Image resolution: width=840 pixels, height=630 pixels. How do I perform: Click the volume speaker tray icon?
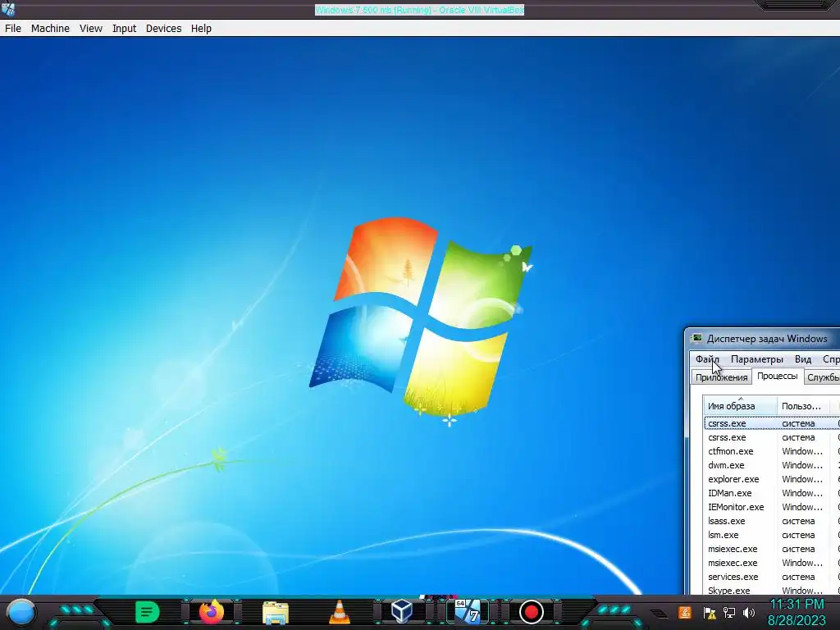coord(749,613)
